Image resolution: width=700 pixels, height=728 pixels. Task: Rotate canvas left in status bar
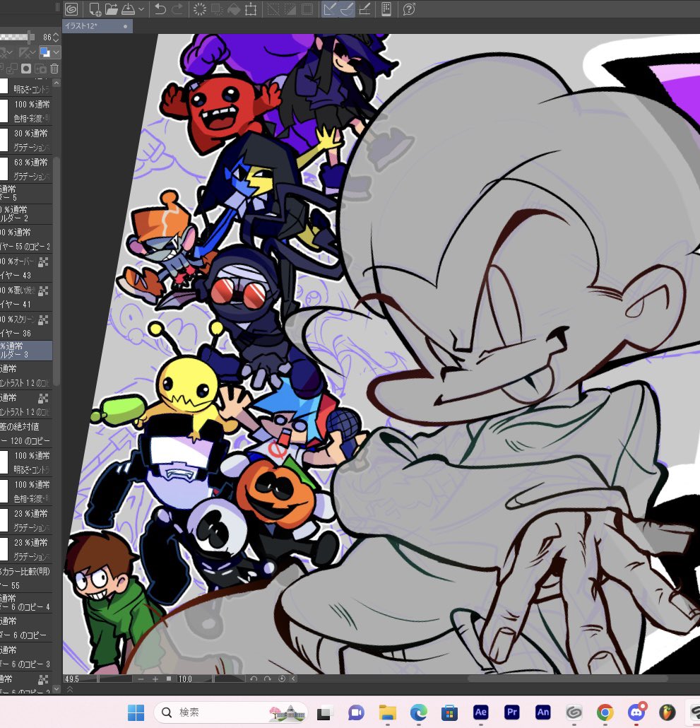254,679
